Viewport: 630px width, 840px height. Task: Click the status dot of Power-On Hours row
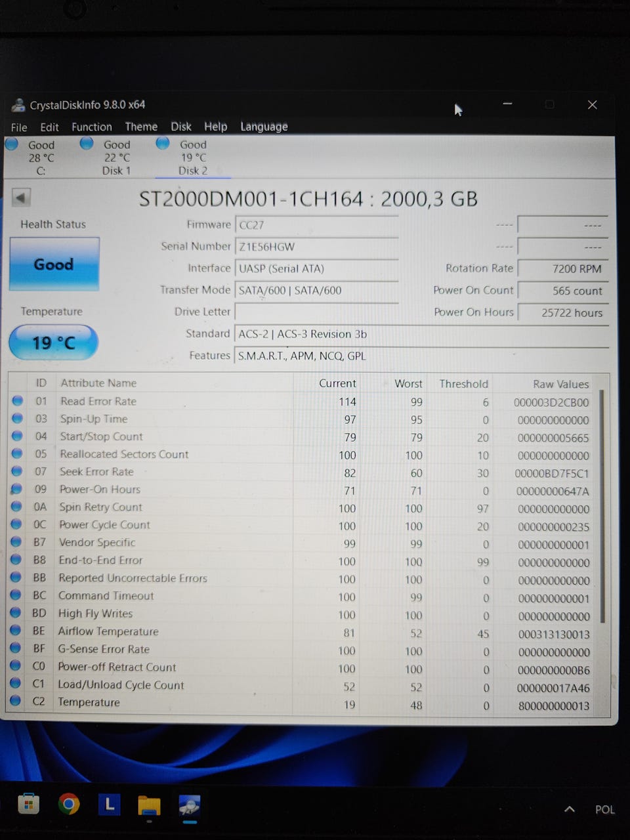click(17, 489)
